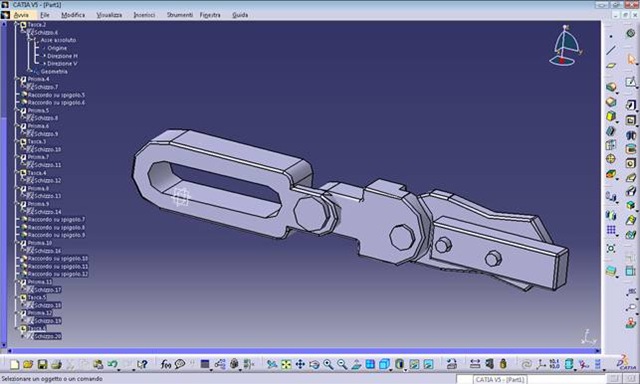Select Asse assoluto tree item
The height and width of the screenshot is (384, 640).
point(58,40)
